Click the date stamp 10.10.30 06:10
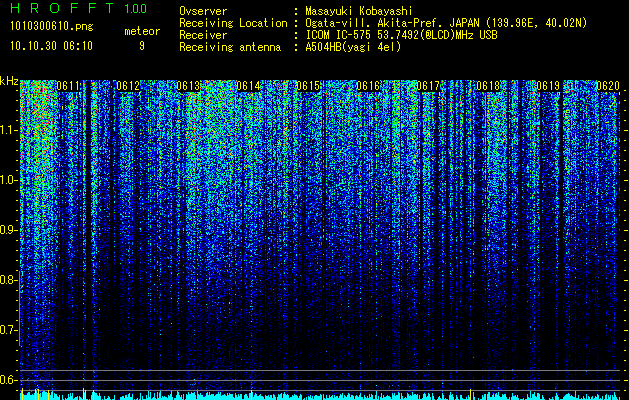Screen dimensions: 629x400 click(51, 46)
